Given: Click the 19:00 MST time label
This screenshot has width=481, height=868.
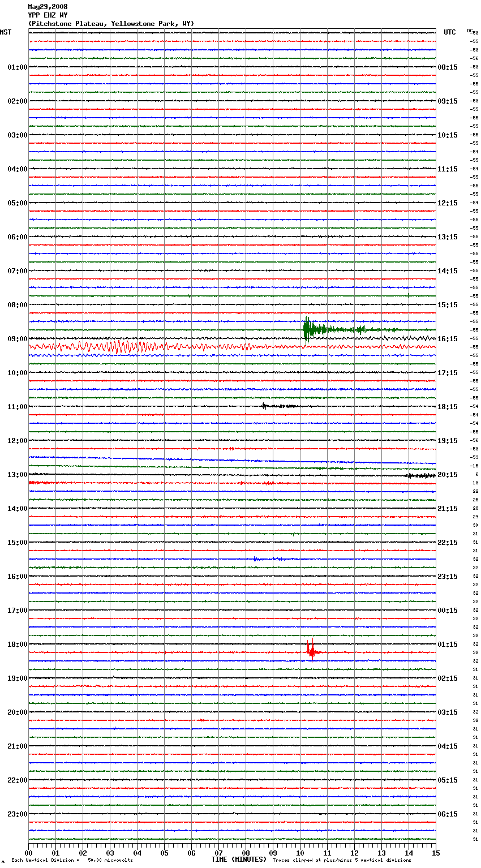Looking at the screenshot, I should (x=17, y=678).
